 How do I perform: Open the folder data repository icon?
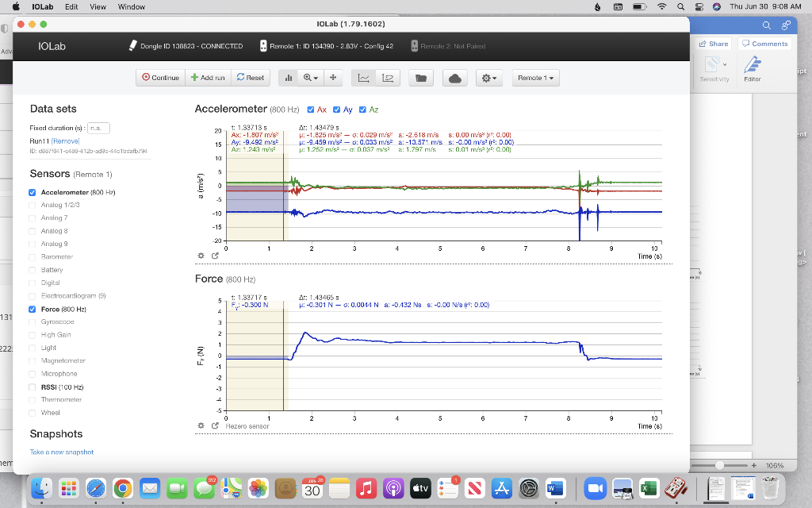pos(421,78)
